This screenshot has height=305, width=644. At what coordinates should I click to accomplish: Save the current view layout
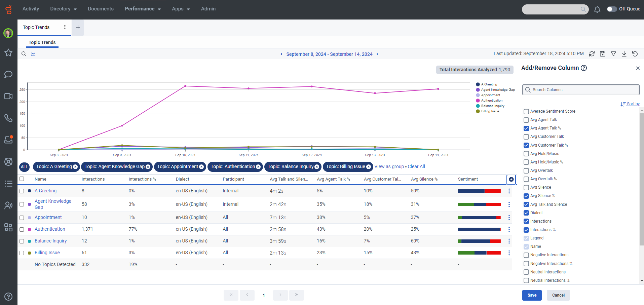pos(603,54)
